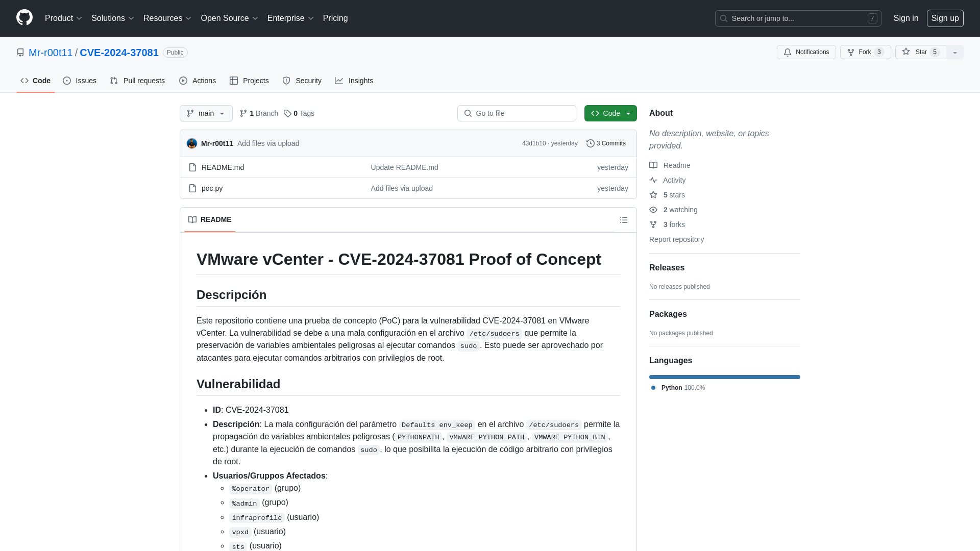Open the README.md file
Image resolution: width=980 pixels, height=551 pixels.
[x=223, y=167]
